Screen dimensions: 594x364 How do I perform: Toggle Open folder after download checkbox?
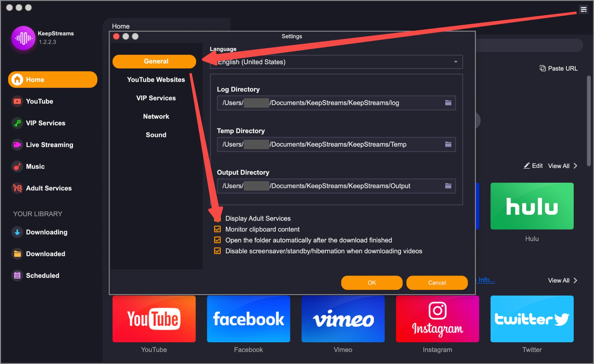point(217,240)
